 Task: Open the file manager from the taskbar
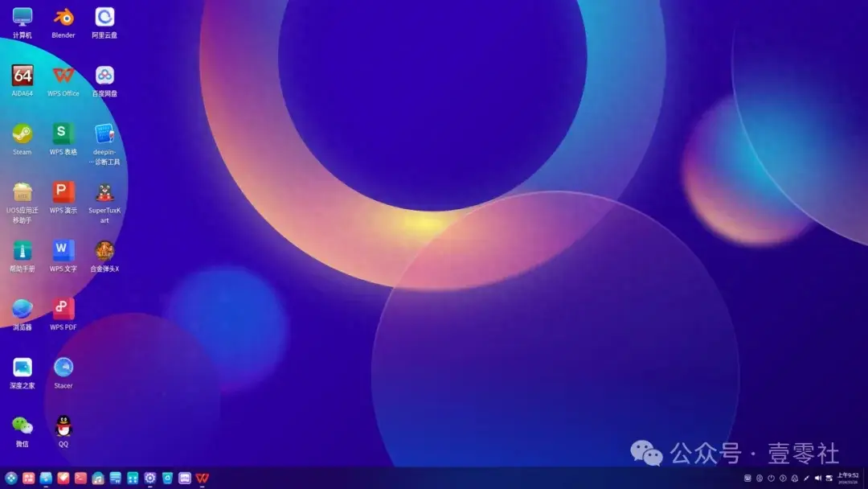(46, 478)
